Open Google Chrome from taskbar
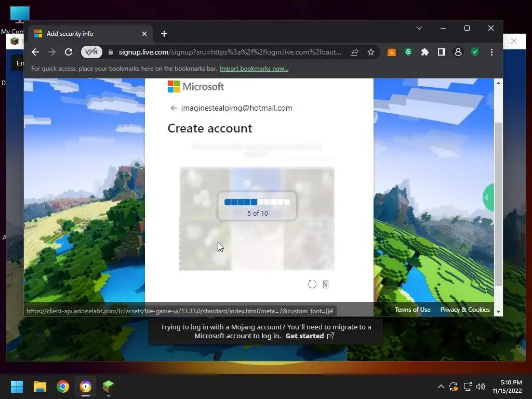This screenshot has height=399, width=532. tap(63, 387)
